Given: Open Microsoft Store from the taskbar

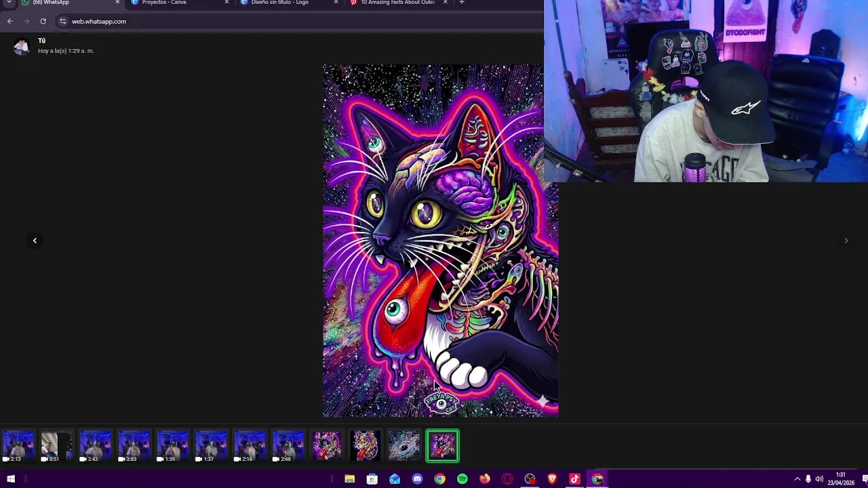Looking at the screenshot, I should coord(372,479).
